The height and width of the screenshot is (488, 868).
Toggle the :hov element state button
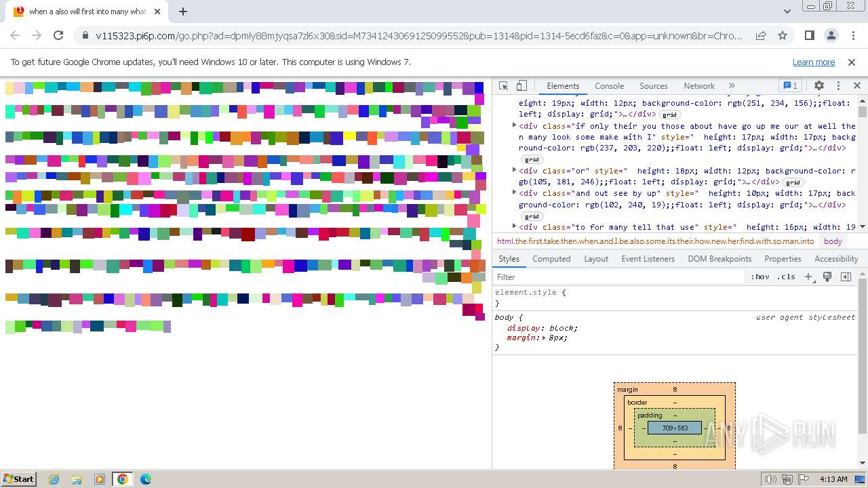click(760, 277)
